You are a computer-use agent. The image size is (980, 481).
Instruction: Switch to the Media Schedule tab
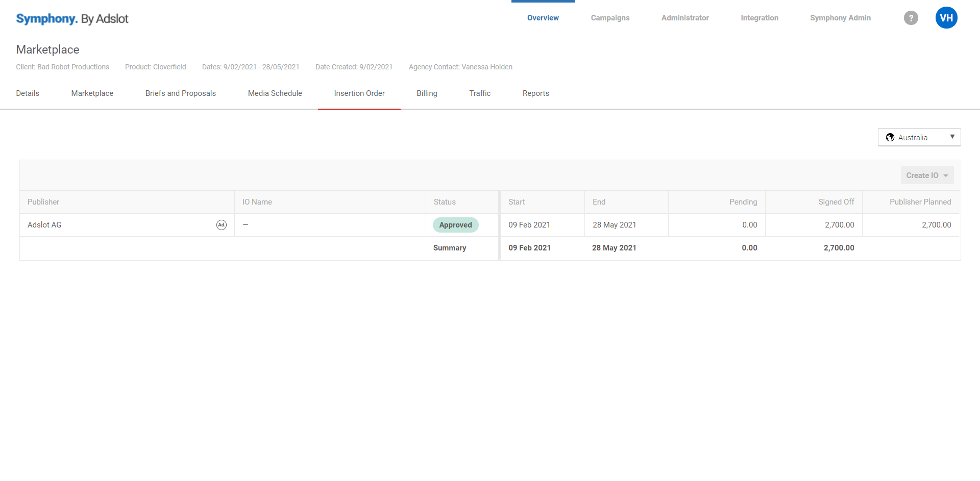click(x=275, y=93)
